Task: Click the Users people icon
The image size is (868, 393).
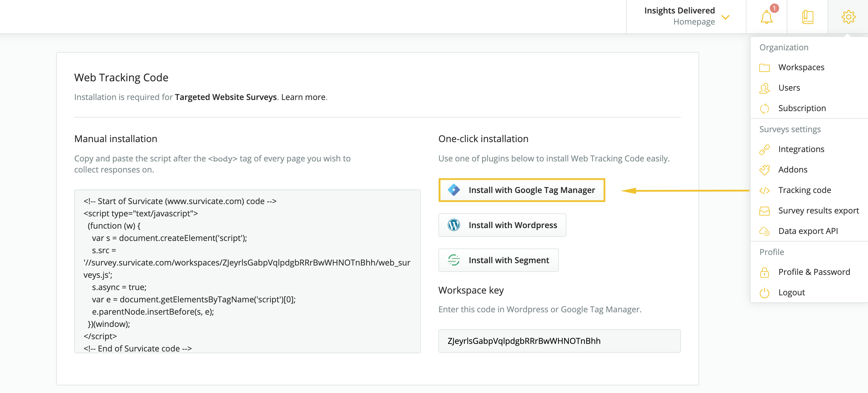Action: point(764,88)
